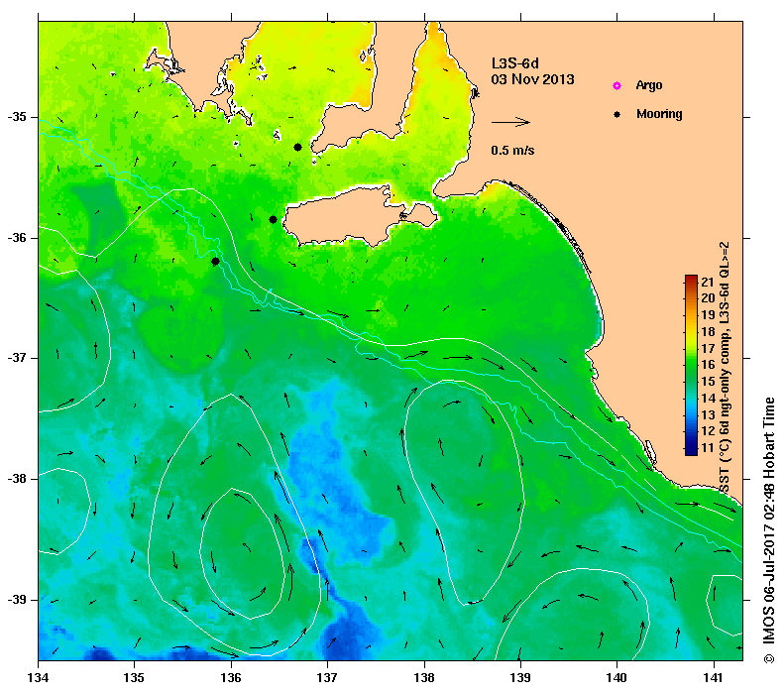Click the colorbar value 18

[708, 331]
